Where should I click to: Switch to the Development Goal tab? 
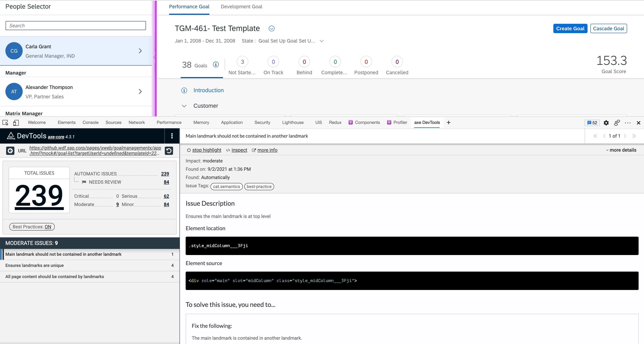tap(241, 6)
